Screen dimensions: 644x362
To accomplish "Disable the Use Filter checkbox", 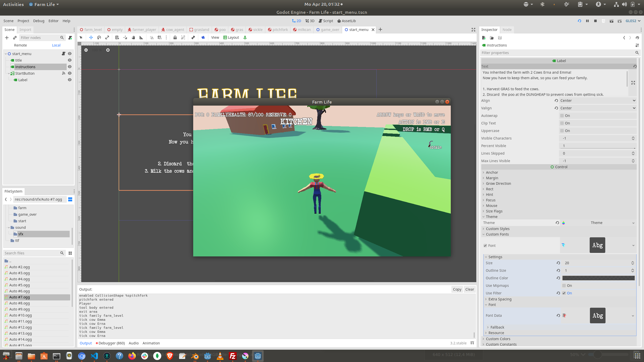I will pyautogui.click(x=564, y=293).
